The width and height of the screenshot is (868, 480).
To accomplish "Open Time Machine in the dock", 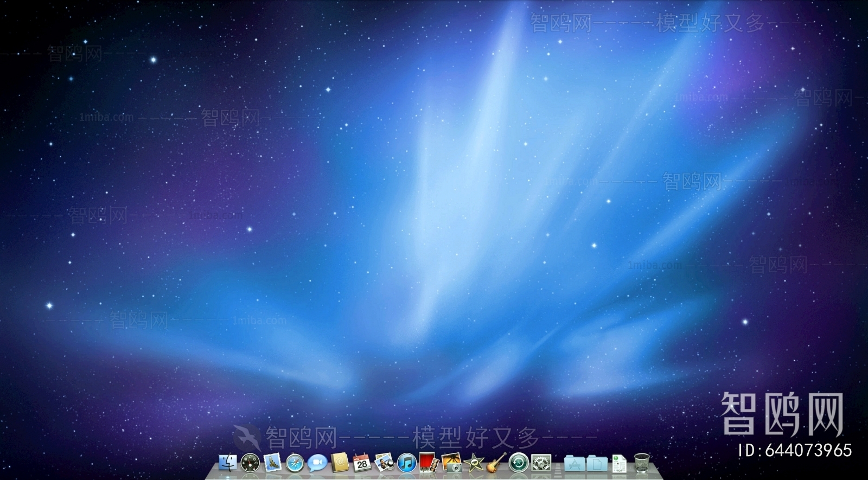I will (519, 463).
